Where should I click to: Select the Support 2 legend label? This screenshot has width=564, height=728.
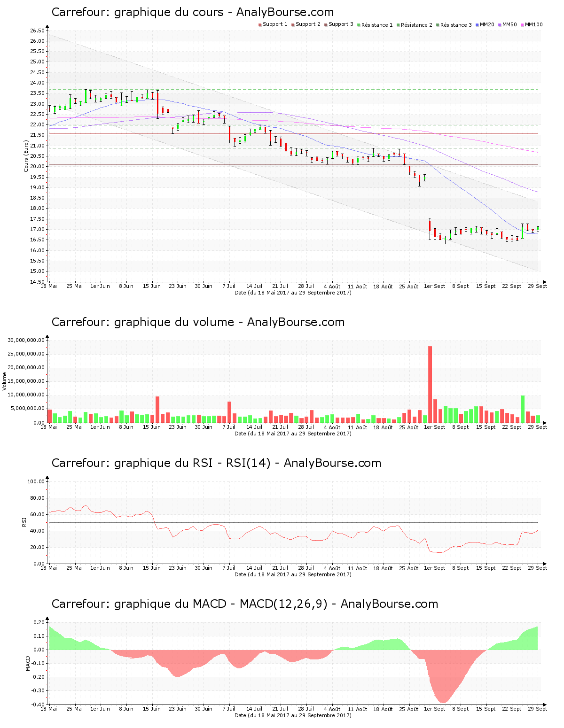pos(308,24)
